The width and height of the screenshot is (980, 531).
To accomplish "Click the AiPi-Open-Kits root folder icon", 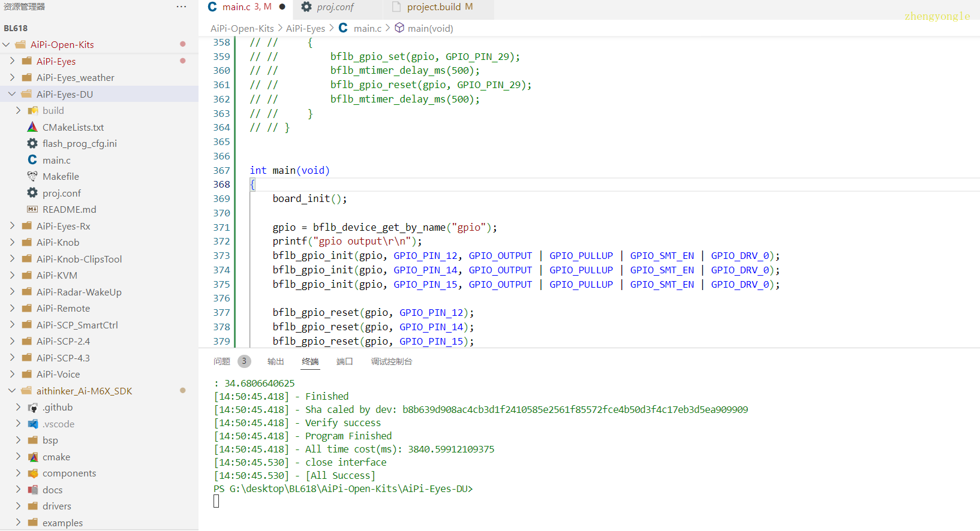I will (x=20, y=44).
